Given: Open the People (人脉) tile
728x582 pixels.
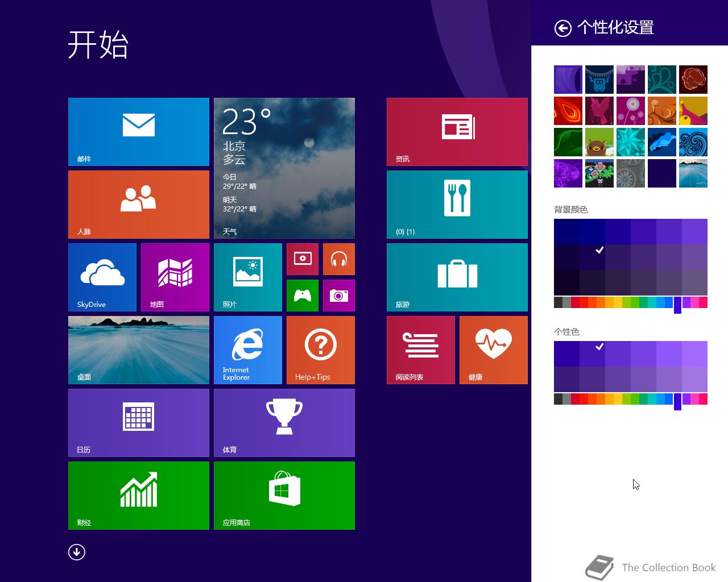Looking at the screenshot, I should (139, 205).
